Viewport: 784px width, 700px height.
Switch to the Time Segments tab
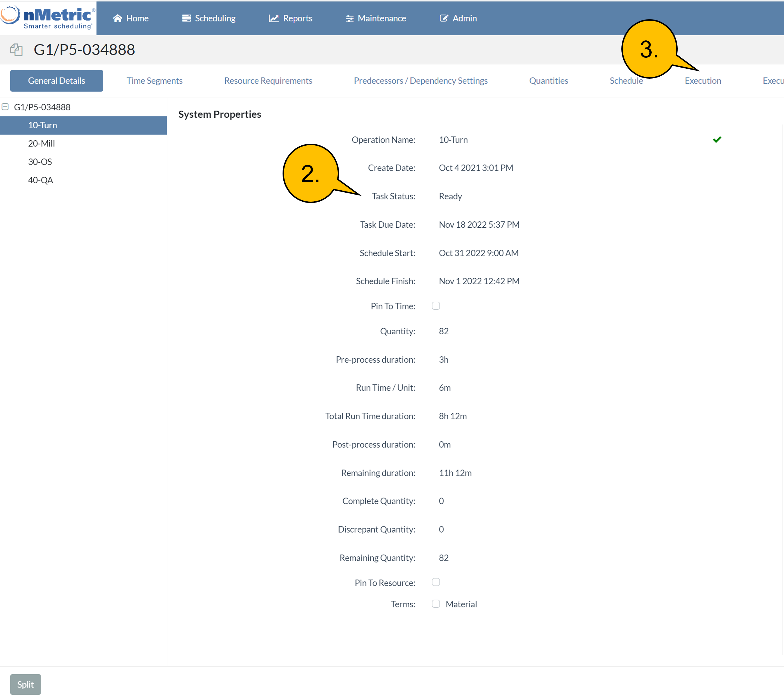point(154,81)
